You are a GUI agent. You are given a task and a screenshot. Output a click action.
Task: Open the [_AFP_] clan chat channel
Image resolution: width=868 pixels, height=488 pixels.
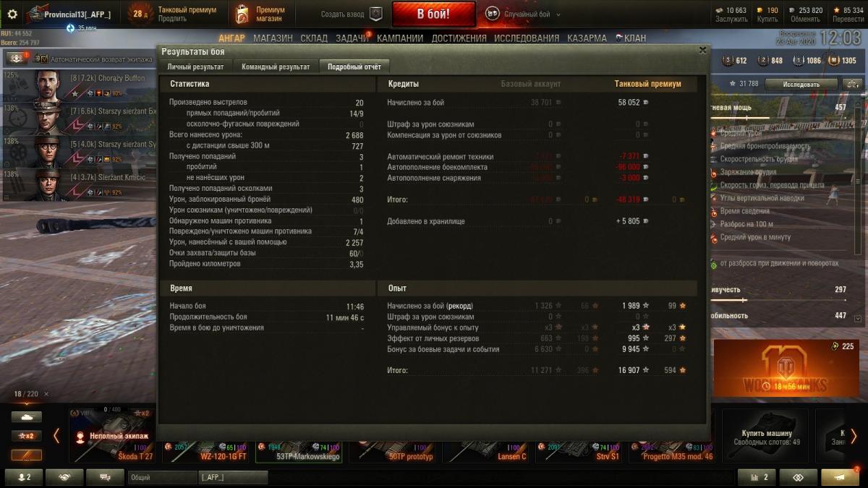(233, 477)
